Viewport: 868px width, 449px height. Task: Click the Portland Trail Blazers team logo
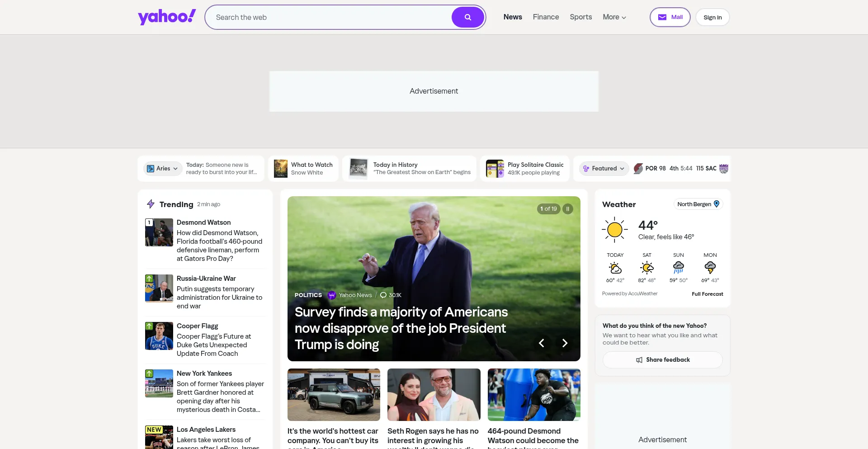click(638, 169)
